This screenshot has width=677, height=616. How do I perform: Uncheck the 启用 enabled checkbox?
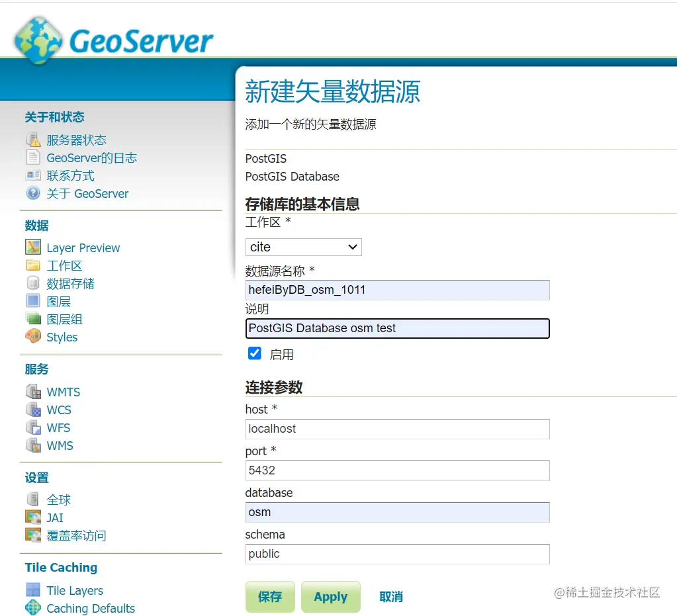click(x=255, y=353)
